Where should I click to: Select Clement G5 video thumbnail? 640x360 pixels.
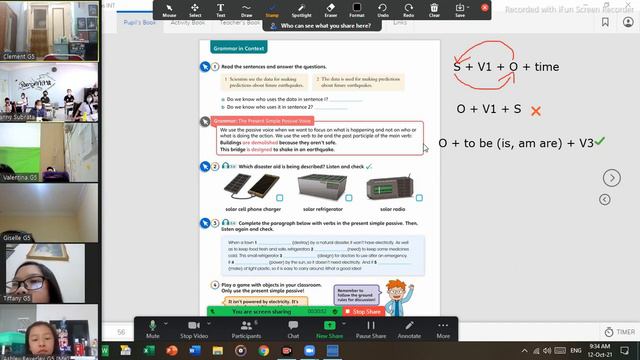click(x=49, y=31)
